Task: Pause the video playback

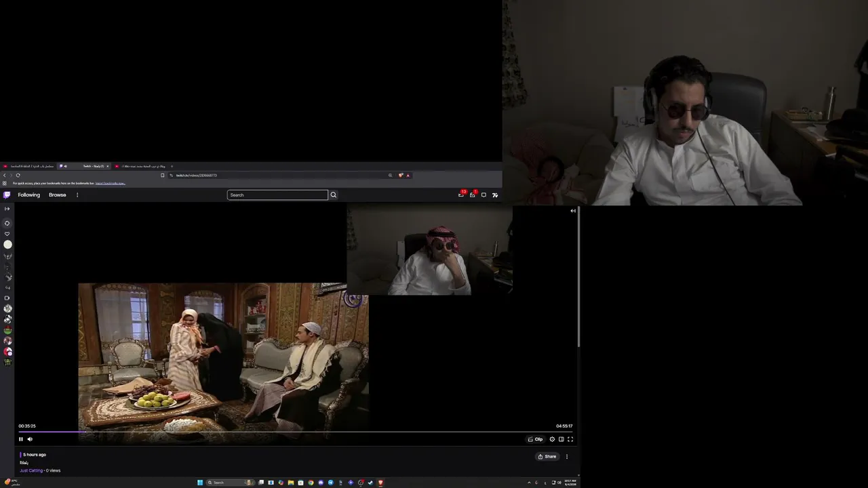Action: tap(21, 439)
